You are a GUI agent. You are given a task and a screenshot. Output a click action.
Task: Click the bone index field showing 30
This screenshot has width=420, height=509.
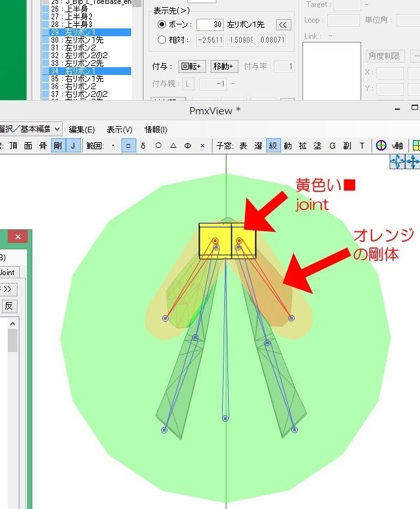coord(210,25)
